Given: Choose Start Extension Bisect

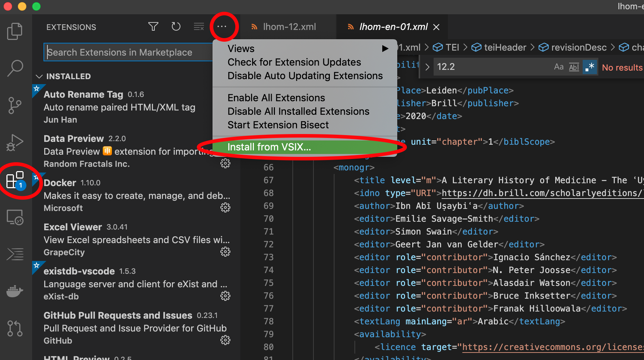Looking at the screenshot, I should pos(305,125).
